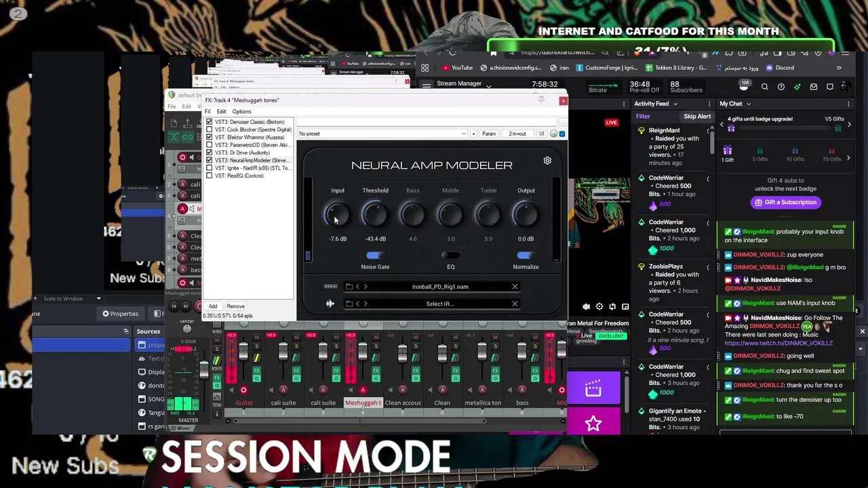Open Twitch help question mark icon

pos(781,87)
